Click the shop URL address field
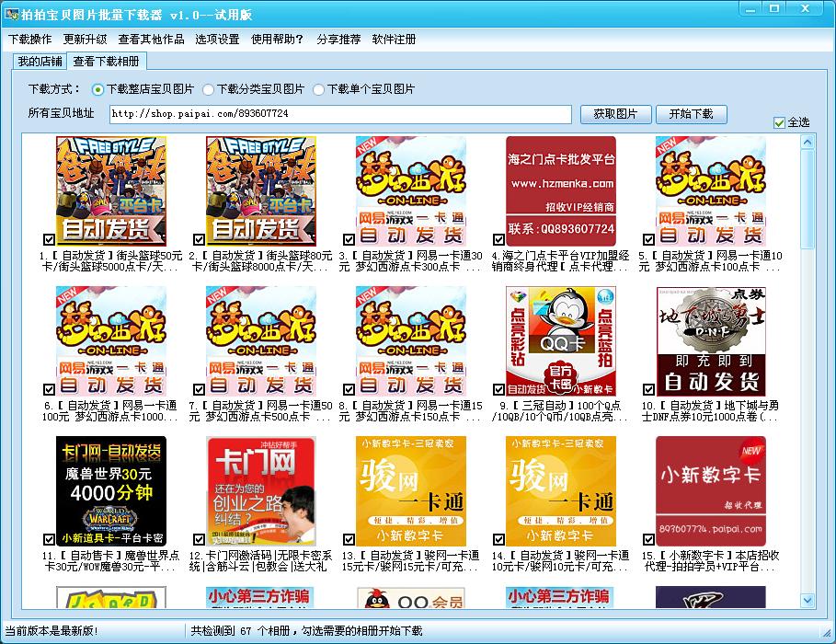The width and height of the screenshot is (836, 644). click(x=340, y=114)
